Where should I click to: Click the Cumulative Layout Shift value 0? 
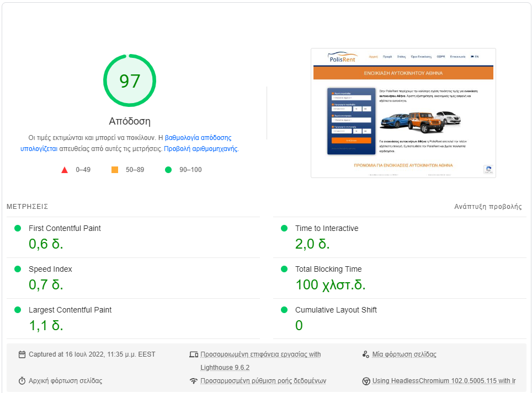click(x=299, y=325)
